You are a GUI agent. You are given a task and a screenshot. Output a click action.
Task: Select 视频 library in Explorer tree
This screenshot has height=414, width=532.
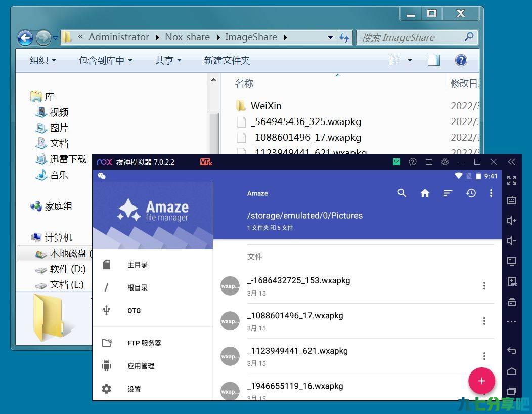pos(52,112)
